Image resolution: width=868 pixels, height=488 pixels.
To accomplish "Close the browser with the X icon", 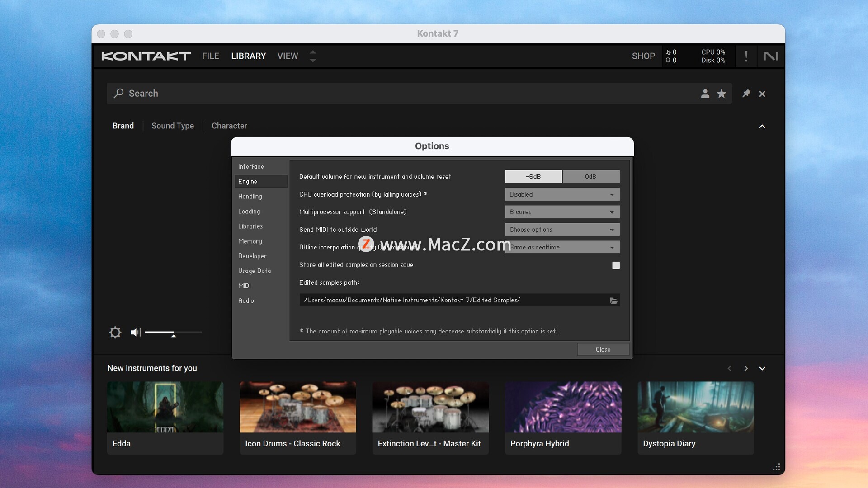I will pos(762,94).
